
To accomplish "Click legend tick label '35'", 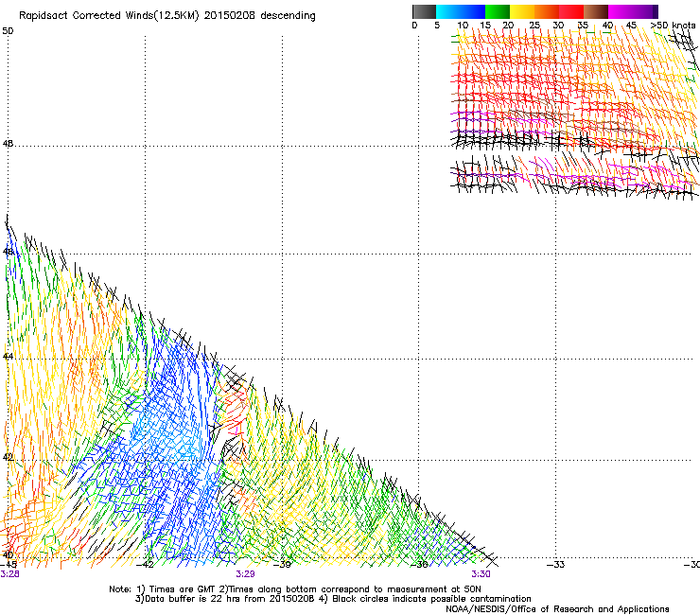I will [583, 26].
